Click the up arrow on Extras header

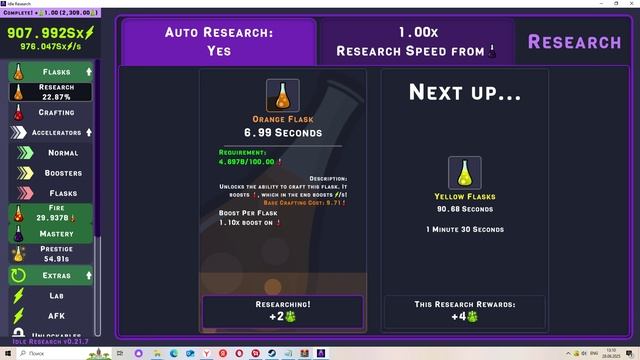(89, 276)
